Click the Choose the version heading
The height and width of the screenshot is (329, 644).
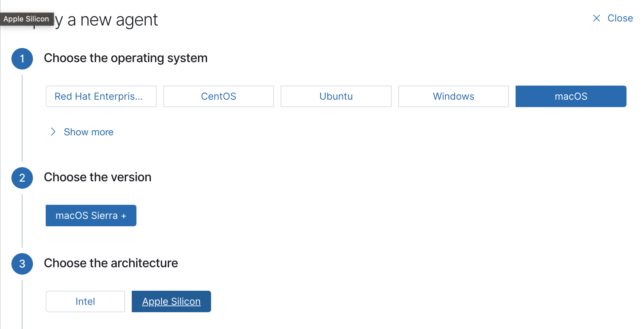point(97,177)
